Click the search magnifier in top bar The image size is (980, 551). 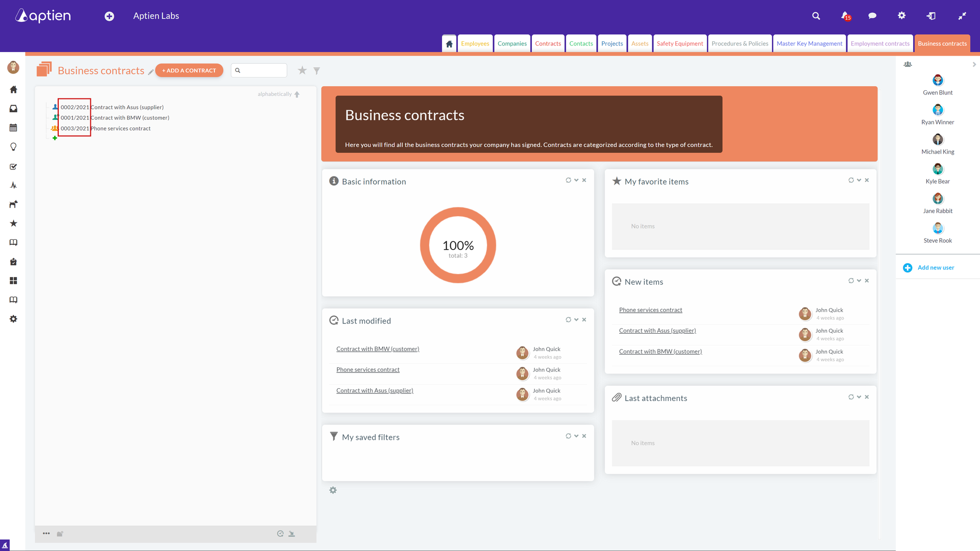click(x=816, y=16)
